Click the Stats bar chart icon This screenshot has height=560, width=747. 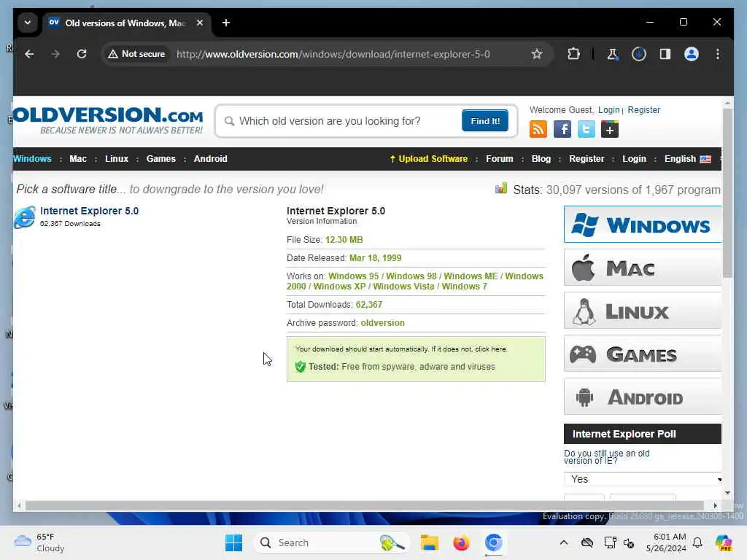(x=500, y=189)
